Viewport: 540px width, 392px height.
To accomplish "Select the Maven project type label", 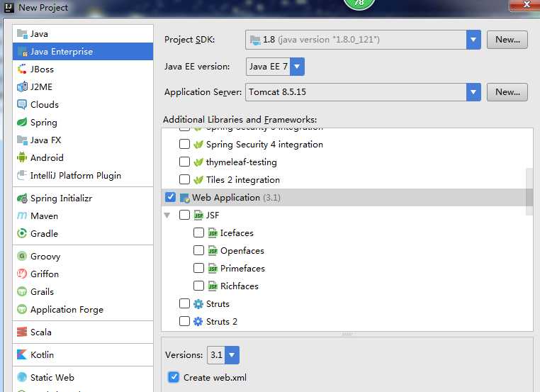I will (x=44, y=216).
